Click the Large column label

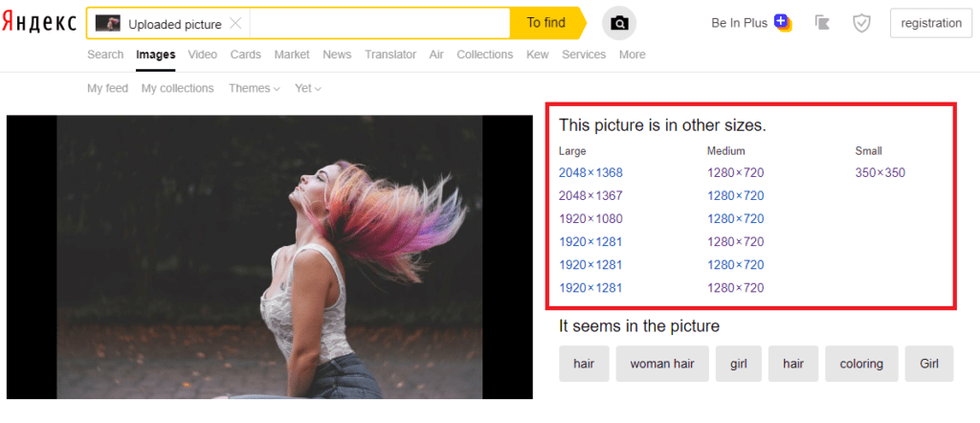point(572,151)
